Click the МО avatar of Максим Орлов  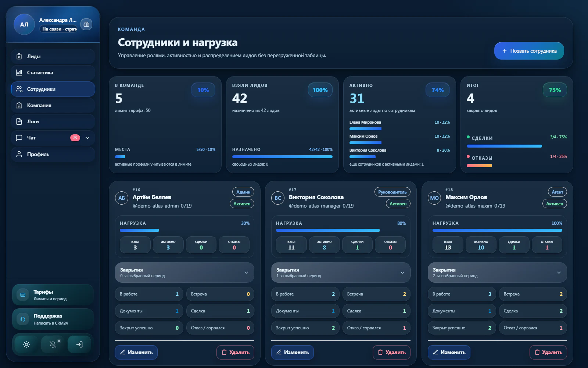point(434,198)
